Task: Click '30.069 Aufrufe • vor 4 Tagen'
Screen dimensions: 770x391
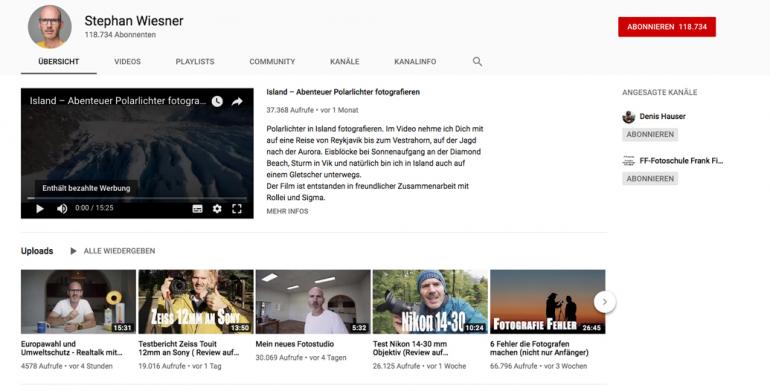Action: click(x=301, y=358)
